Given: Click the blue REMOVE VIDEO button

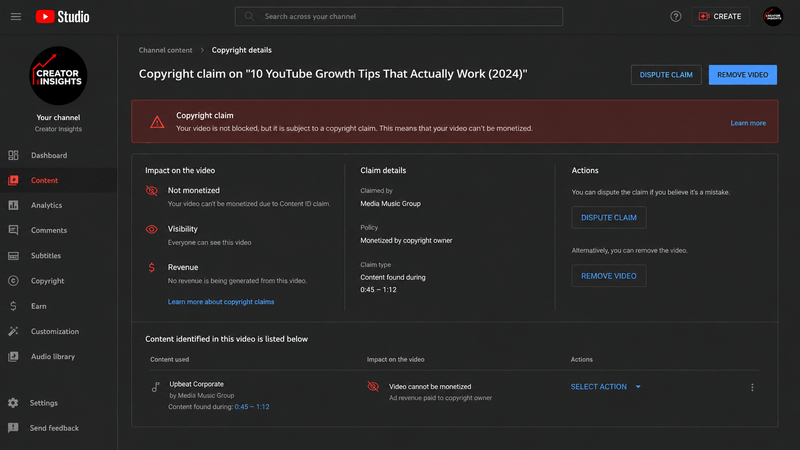Looking at the screenshot, I should pos(742,74).
